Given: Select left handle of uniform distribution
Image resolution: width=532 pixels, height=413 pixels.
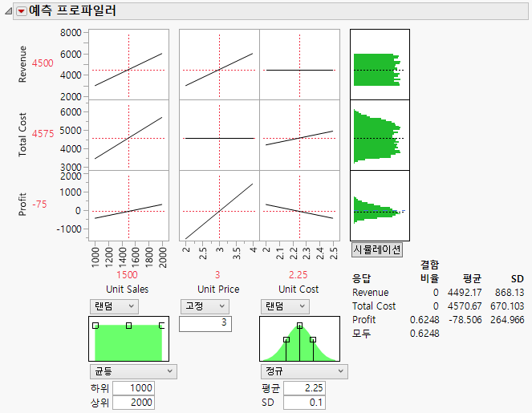Looking at the screenshot, I should click(95, 326).
